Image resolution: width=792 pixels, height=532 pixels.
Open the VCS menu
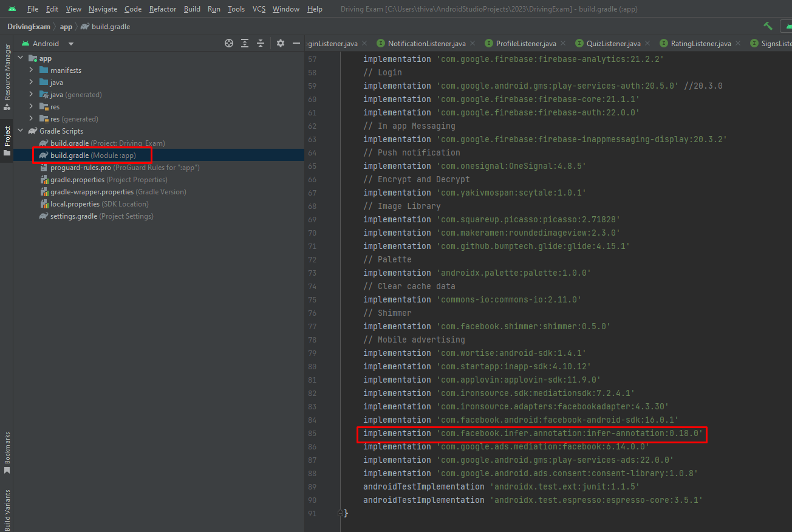[x=259, y=9]
